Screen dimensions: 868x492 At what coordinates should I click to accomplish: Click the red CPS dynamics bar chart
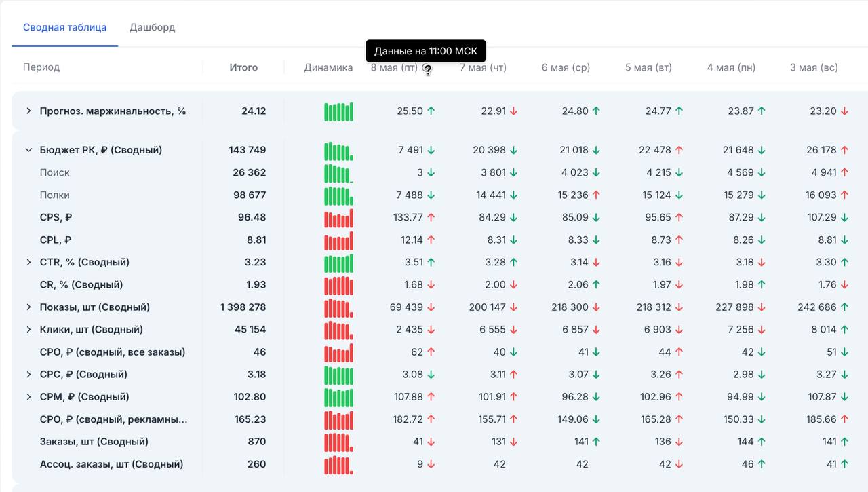pos(338,218)
